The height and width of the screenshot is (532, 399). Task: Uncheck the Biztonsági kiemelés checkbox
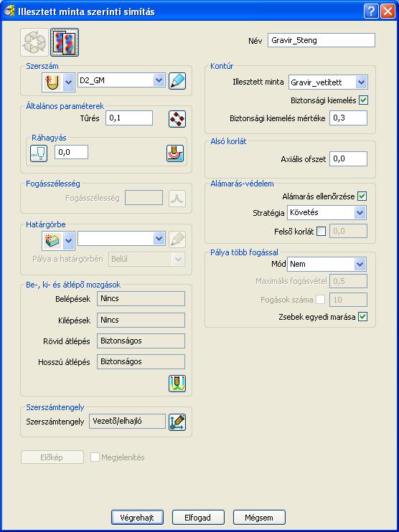pos(364,100)
